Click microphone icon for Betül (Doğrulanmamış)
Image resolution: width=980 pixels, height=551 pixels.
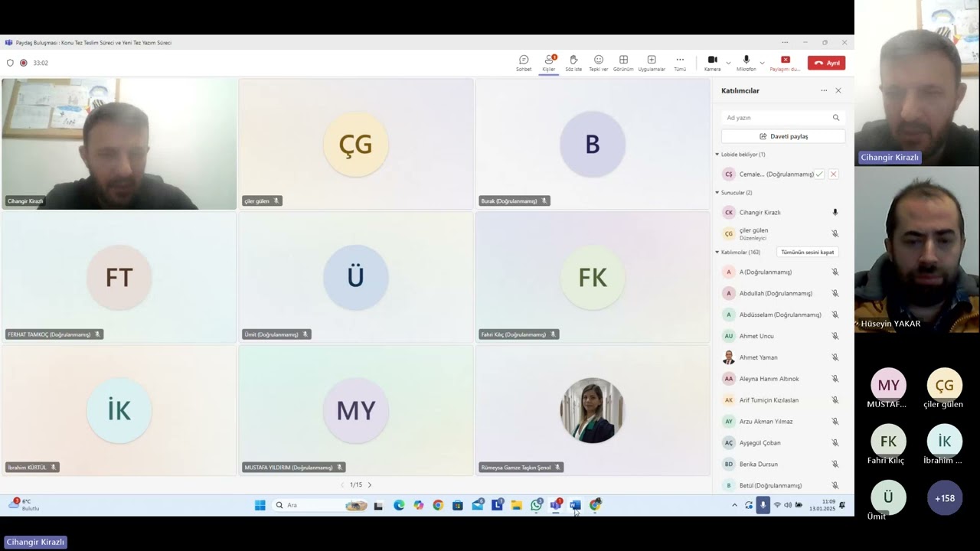pyautogui.click(x=835, y=486)
